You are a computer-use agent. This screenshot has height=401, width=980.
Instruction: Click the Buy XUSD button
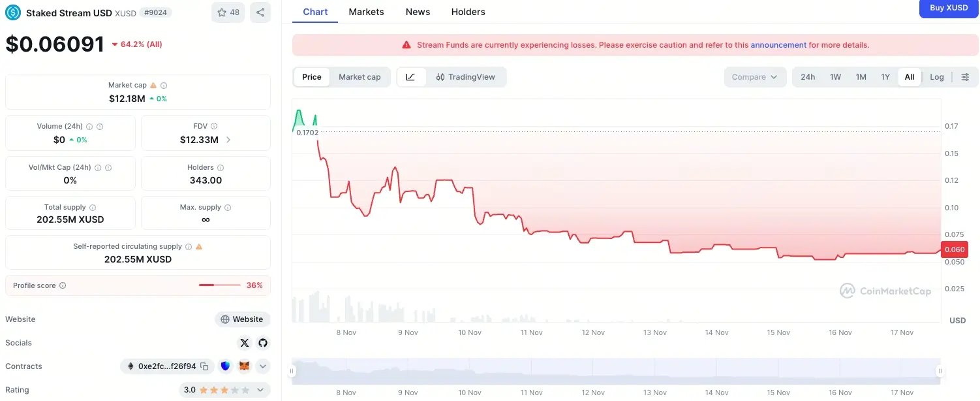click(x=949, y=8)
